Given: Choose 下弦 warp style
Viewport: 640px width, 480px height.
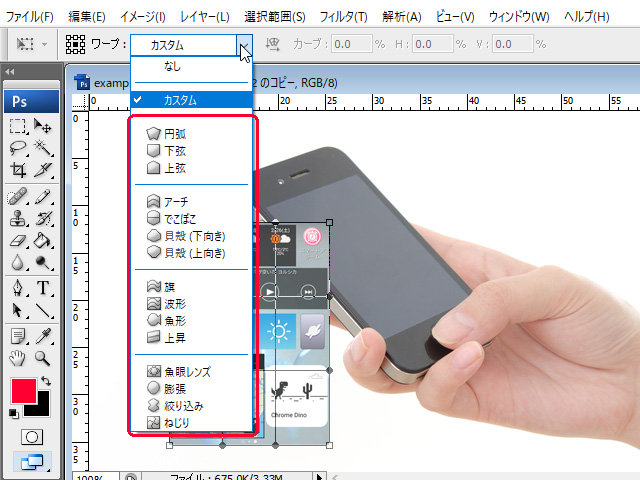Looking at the screenshot, I should coord(191,151).
